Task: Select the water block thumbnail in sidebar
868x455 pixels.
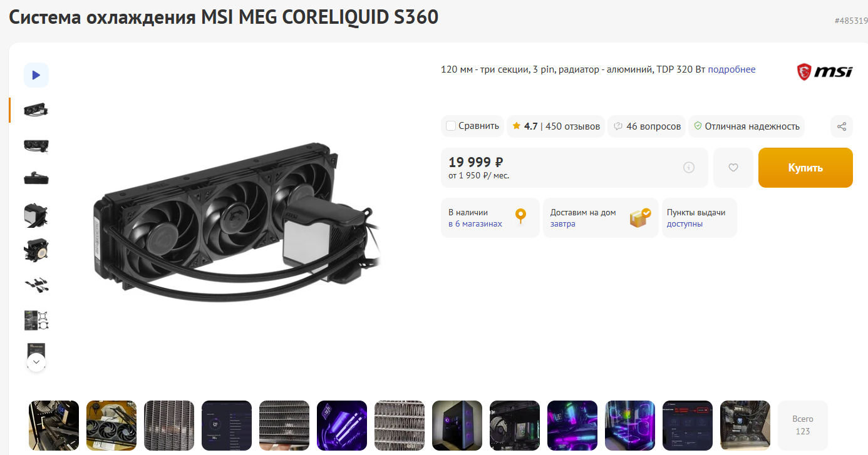Action: [x=36, y=215]
